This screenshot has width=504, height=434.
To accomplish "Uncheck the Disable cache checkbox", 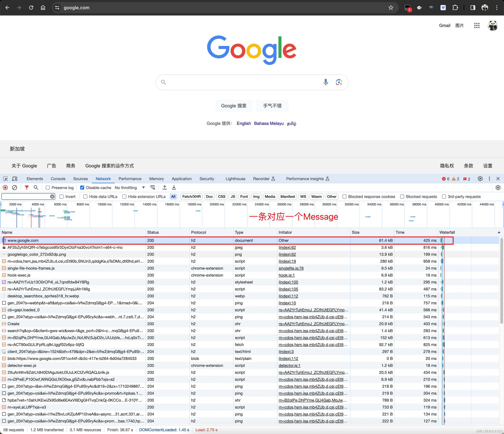I will click(82, 188).
